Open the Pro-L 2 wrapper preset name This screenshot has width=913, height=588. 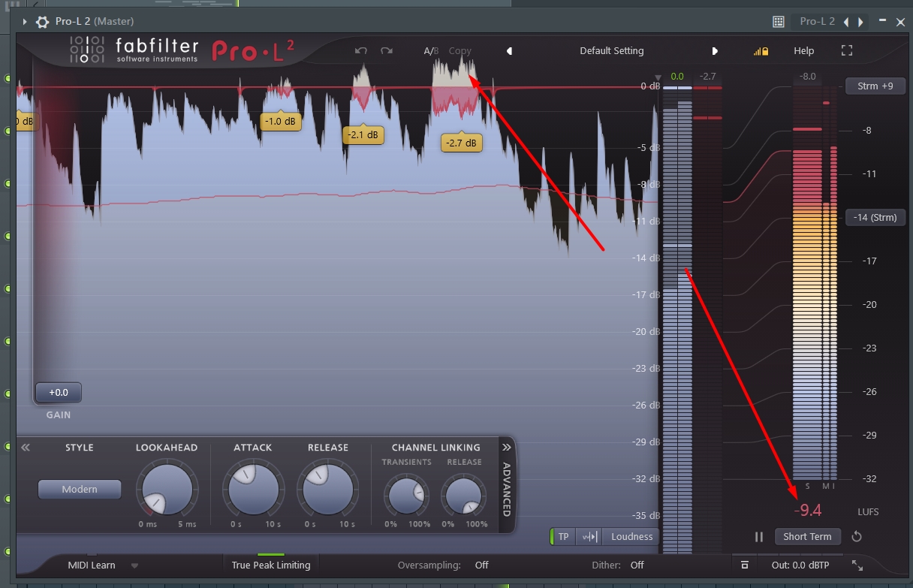tap(817, 21)
